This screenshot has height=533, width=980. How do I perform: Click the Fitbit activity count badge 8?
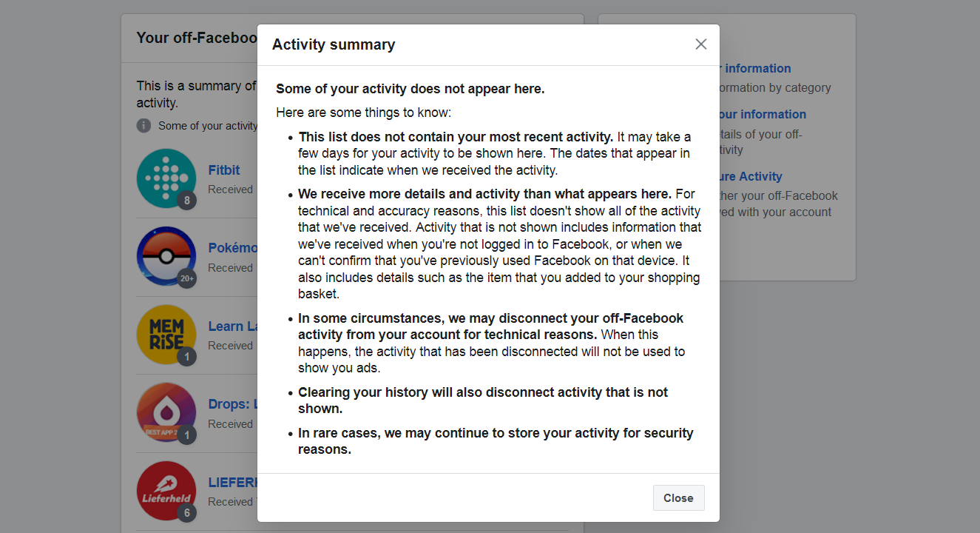click(x=187, y=201)
